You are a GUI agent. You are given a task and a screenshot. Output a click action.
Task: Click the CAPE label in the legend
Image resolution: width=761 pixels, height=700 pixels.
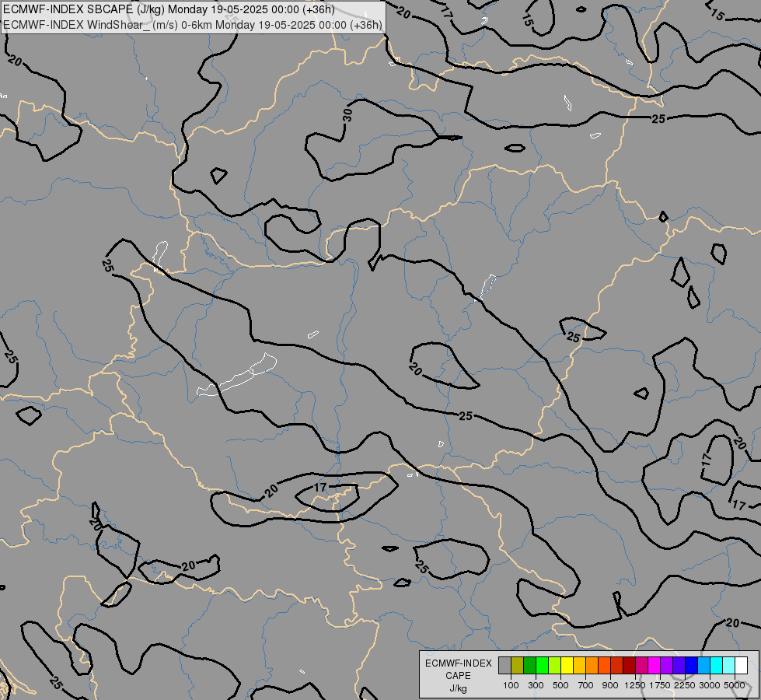(x=458, y=676)
